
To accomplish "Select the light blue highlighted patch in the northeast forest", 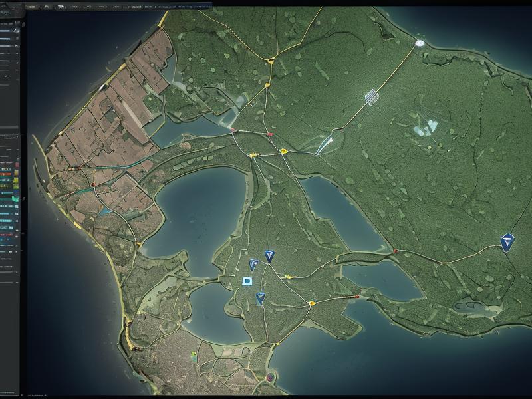I will (x=424, y=126).
